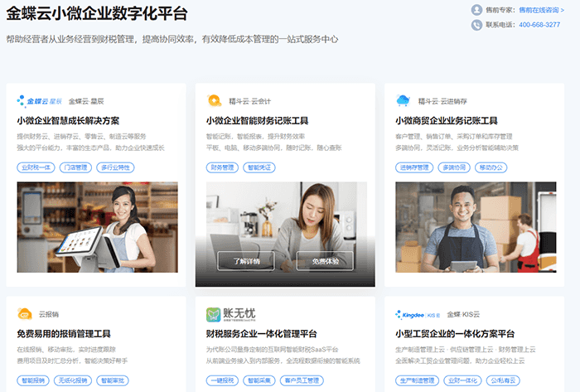Click the 售前在线咨询 link

click(541, 10)
